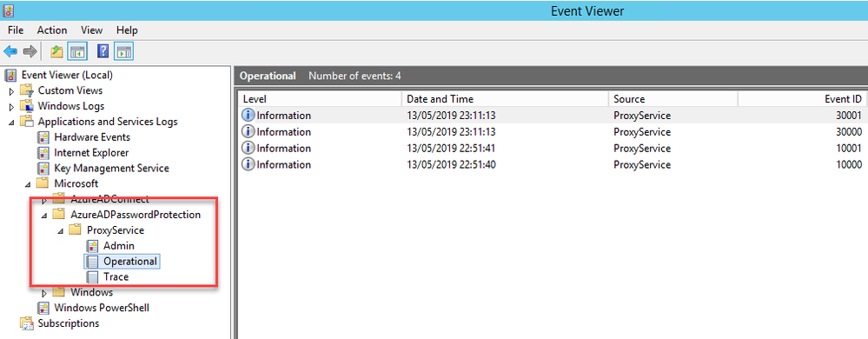Click the AzureADPasswordProtection folder icon
The image size is (868, 339).
pyautogui.click(x=59, y=215)
